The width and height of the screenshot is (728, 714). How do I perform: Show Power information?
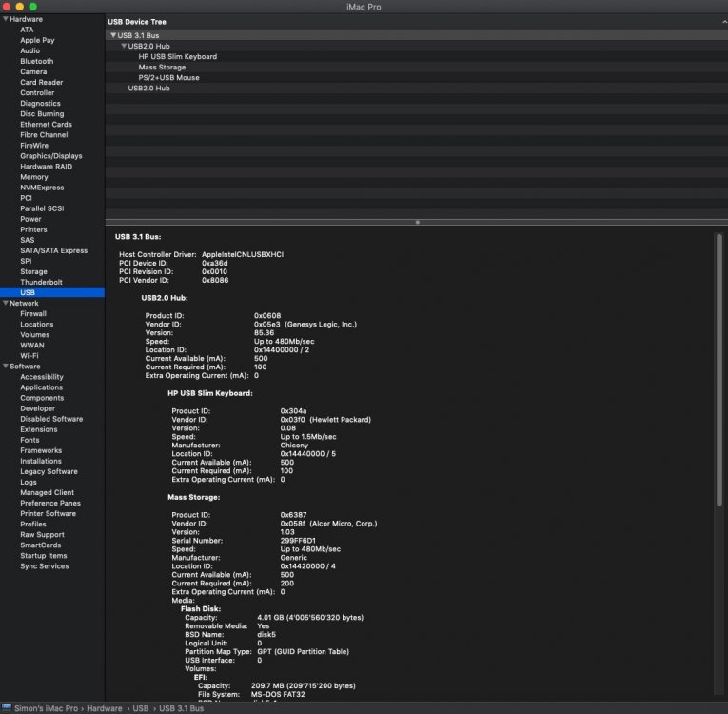click(30, 219)
